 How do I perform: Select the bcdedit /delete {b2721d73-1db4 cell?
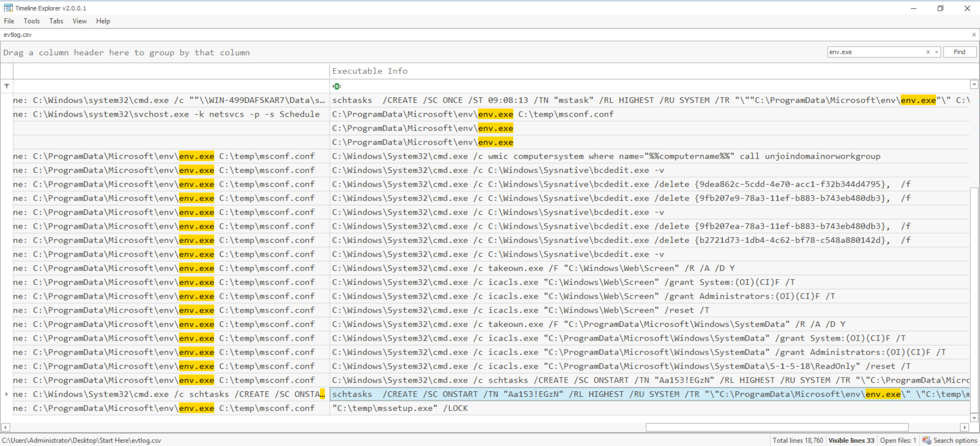[649, 240]
